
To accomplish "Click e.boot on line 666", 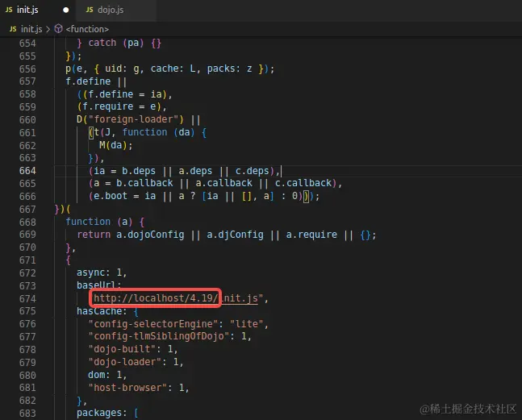I will click(x=111, y=196).
